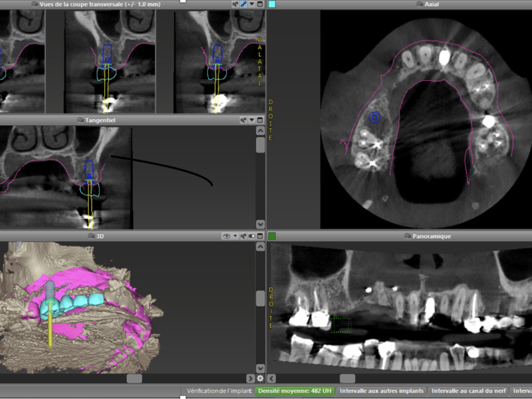Click the Tangentiel panel title
The image size is (532, 399).
coord(100,120)
